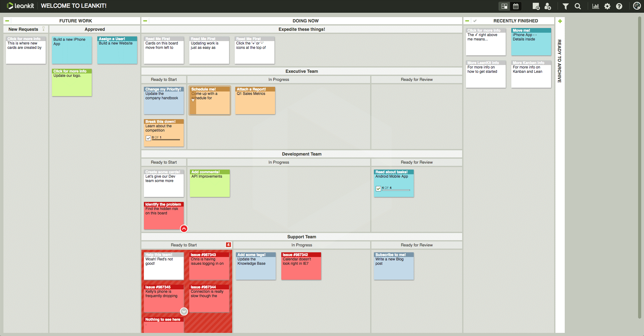Click the board view icon

tap(504, 6)
